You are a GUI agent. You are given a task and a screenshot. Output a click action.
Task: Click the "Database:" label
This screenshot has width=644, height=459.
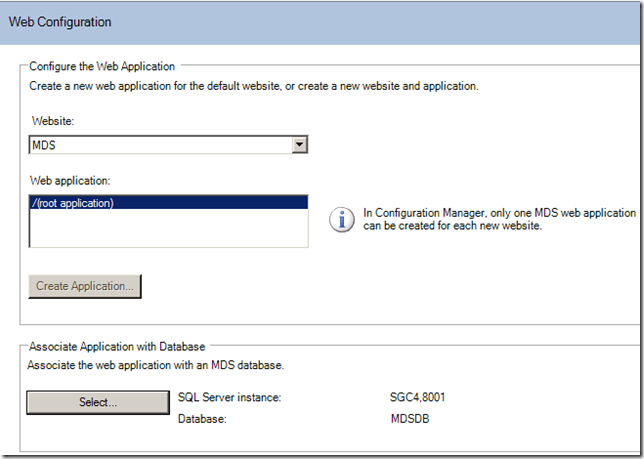[x=202, y=419]
